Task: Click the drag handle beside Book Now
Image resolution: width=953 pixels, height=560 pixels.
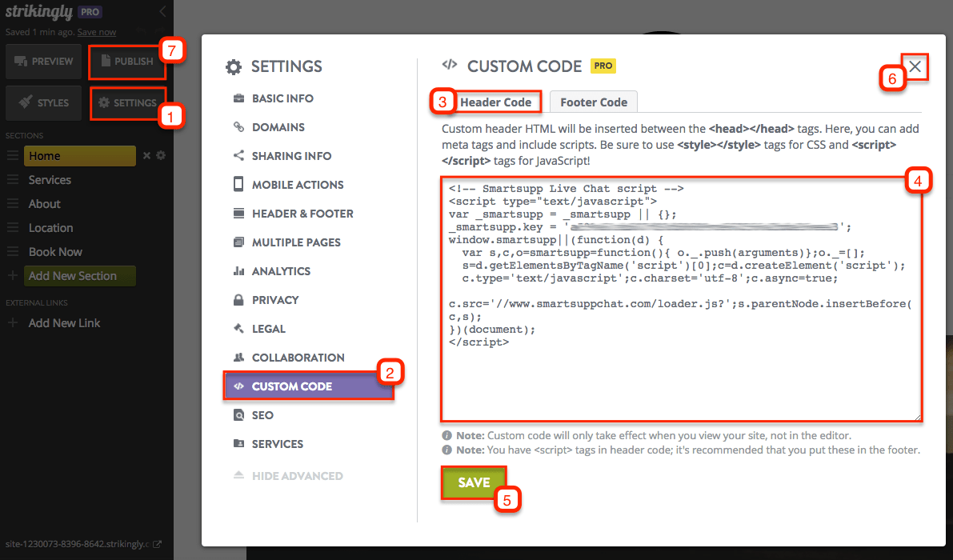Action: [x=13, y=251]
